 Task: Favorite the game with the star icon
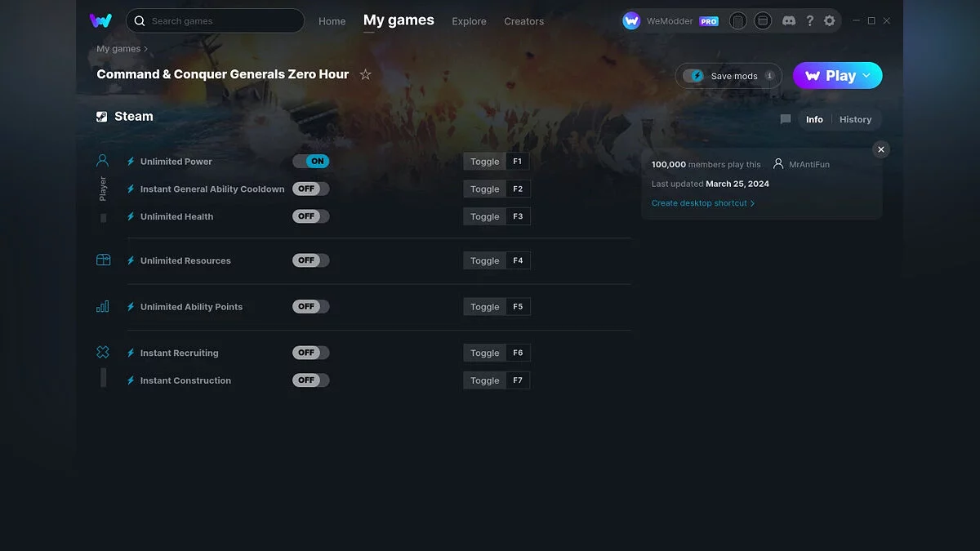pyautogui.click(x=365, y=74)
